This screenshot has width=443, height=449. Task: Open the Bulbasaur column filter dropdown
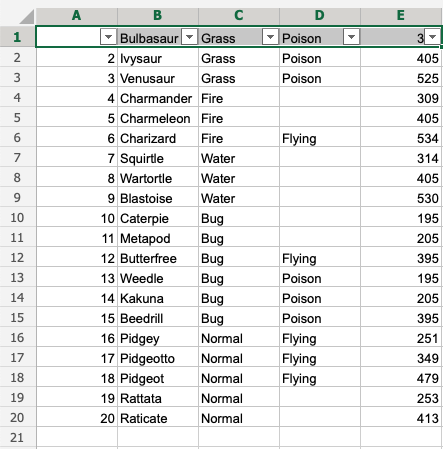pyautogui.click(x=189, y=37)
